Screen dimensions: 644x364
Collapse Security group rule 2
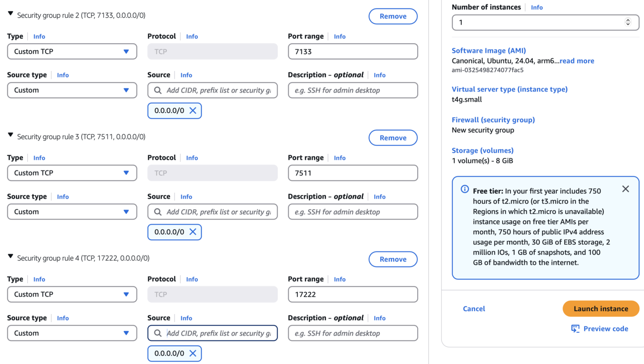pyautogui.click(x=11, y=14)
